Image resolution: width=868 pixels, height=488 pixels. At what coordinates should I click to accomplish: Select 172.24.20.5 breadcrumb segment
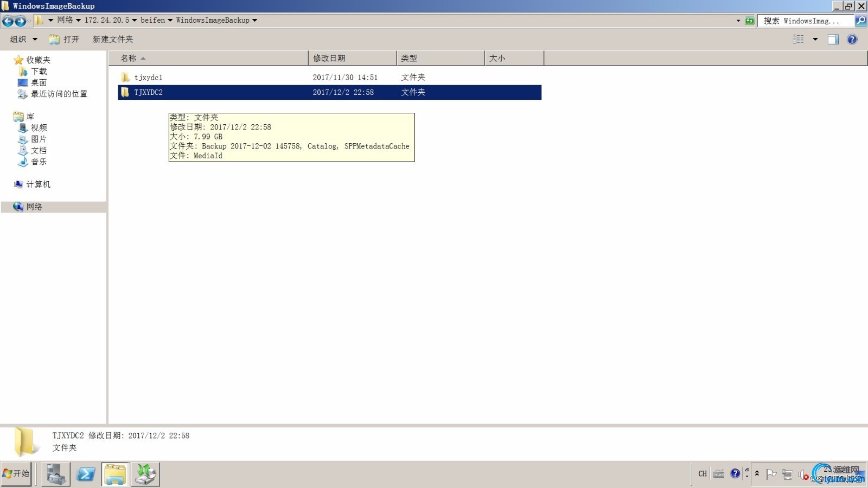pos(107,20)
